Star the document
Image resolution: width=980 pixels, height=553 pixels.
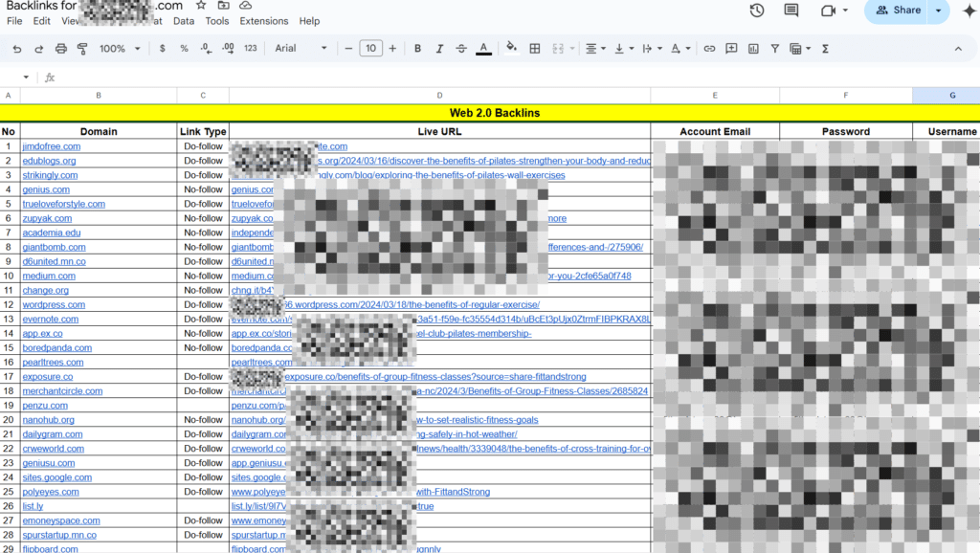[201, 5]
